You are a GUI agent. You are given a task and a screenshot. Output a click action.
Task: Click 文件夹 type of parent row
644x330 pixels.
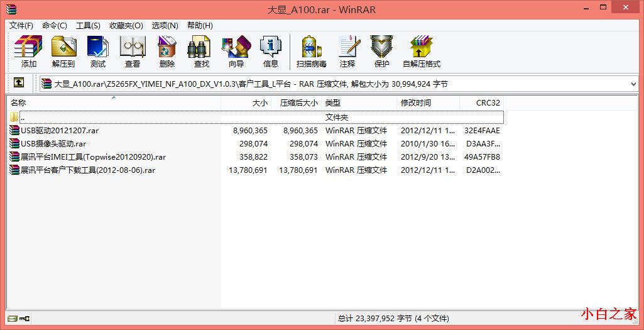click(x=337, y=117)
